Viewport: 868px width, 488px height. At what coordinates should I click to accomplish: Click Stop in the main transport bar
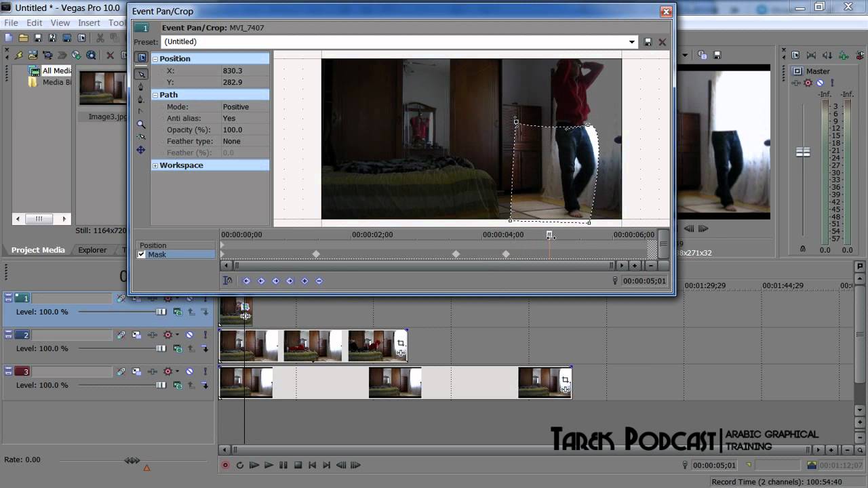point(298,465)
